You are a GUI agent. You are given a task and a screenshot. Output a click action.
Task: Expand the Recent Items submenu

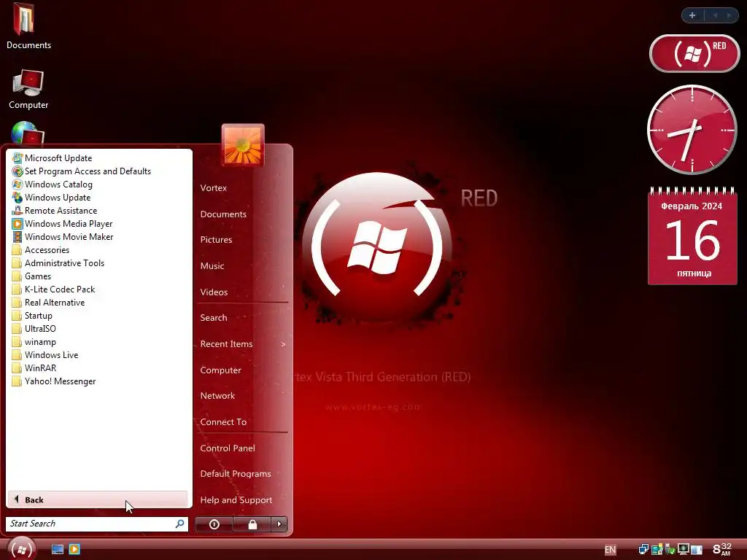point(243,344)
